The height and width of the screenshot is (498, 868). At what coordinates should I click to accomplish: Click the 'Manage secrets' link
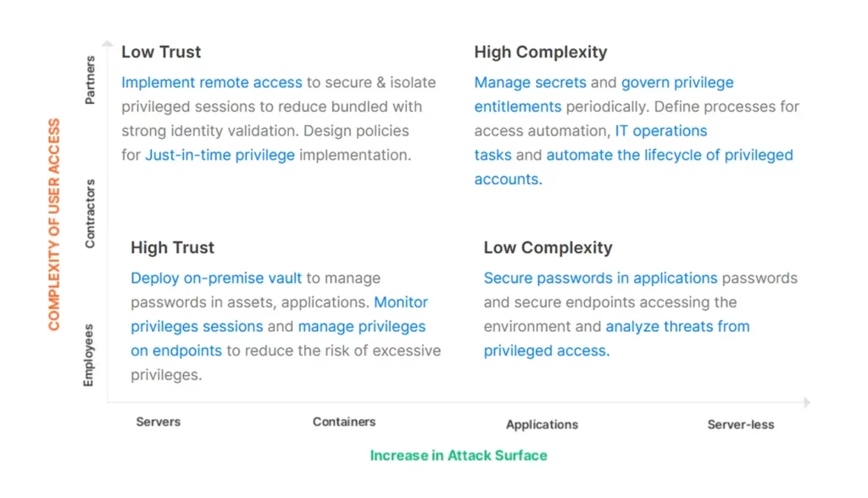pos(530,82)
